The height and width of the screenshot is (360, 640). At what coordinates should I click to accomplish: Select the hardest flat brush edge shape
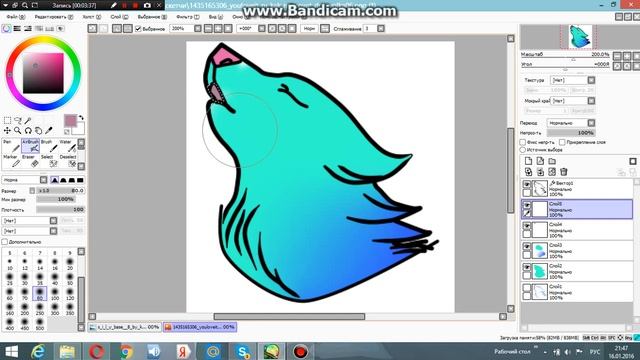click(80, 180)
